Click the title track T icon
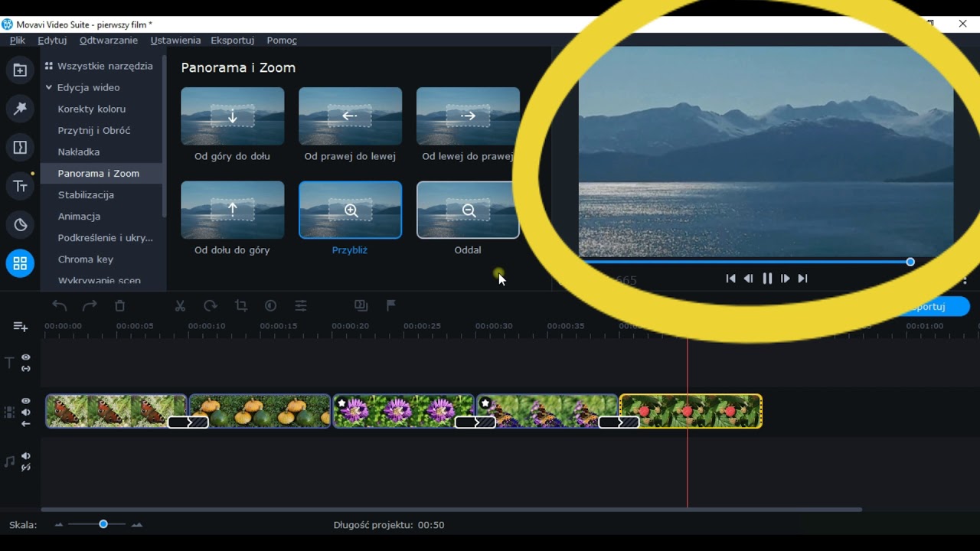The width and height of the screenshot is (980, 551). click(x=9, y=363)
